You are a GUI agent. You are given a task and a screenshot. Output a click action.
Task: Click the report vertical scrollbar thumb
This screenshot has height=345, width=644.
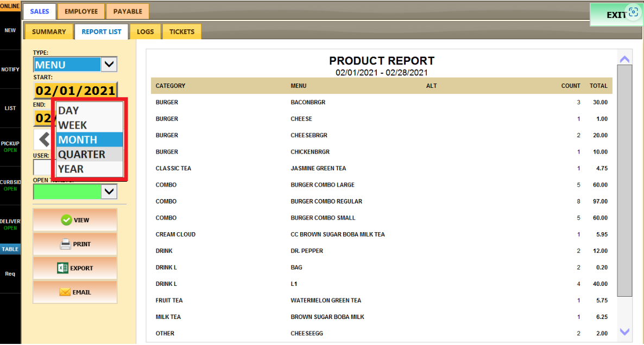[624, 180]
